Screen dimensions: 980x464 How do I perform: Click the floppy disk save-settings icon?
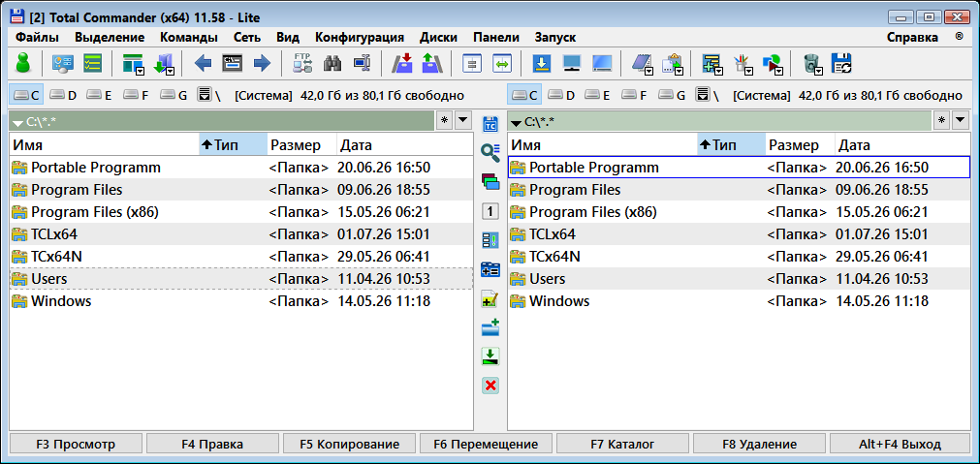(841, 63)
